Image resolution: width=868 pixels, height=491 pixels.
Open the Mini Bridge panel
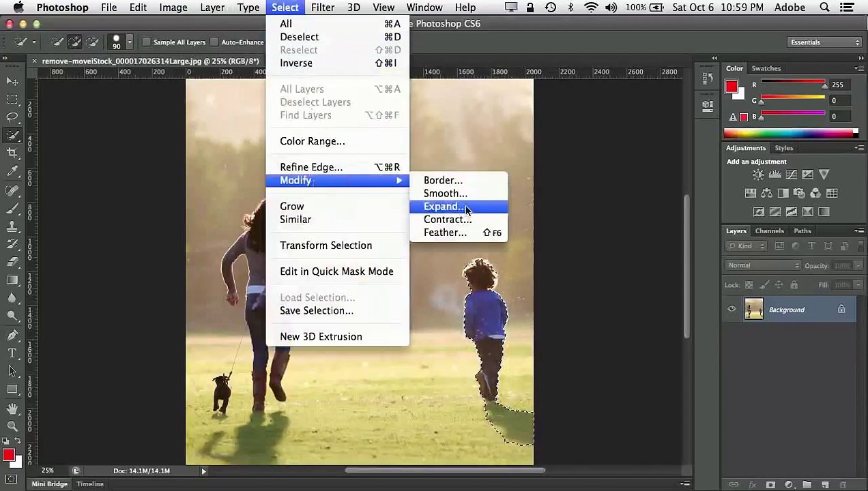50,484
